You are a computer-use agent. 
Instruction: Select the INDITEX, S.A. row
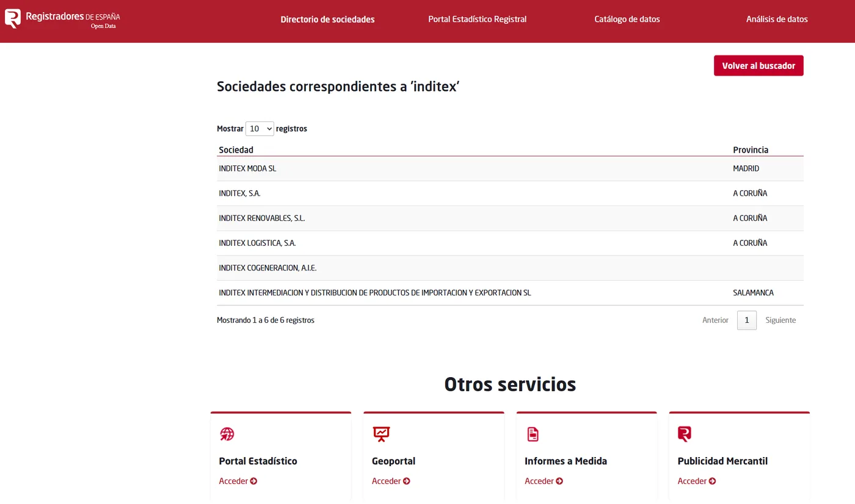[510, 193]
